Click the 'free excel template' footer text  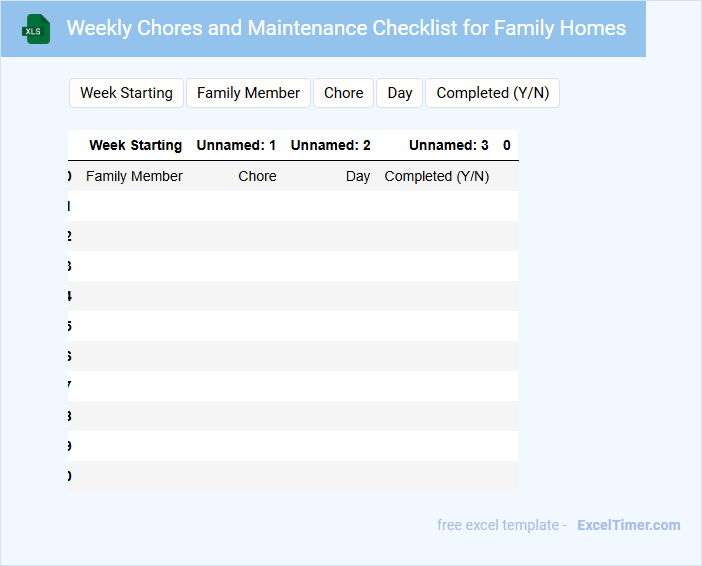(x=502, y=525)
